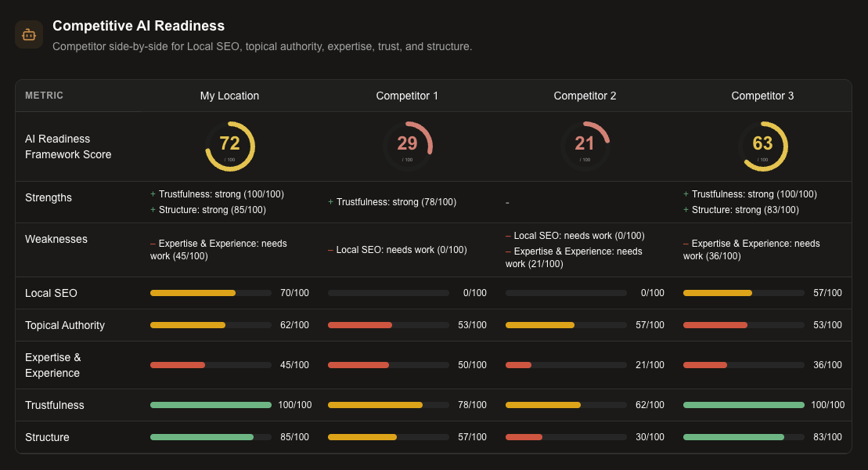Click the METRIC column header
Screen dimensions: 868x470
pyautogui.click(x=45, y=96)
